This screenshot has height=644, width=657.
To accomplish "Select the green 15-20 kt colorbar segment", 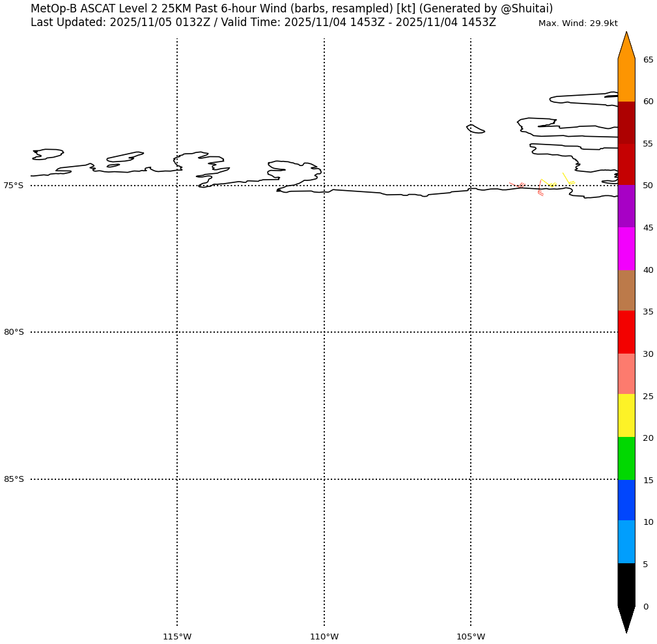I will [x=626, y=458].
